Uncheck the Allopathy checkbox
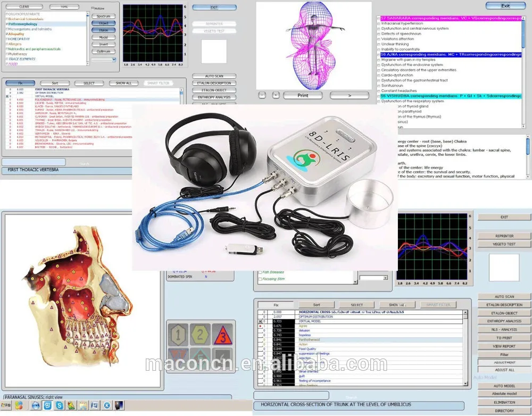Screen dimensions: 532x416 point(7,34)
